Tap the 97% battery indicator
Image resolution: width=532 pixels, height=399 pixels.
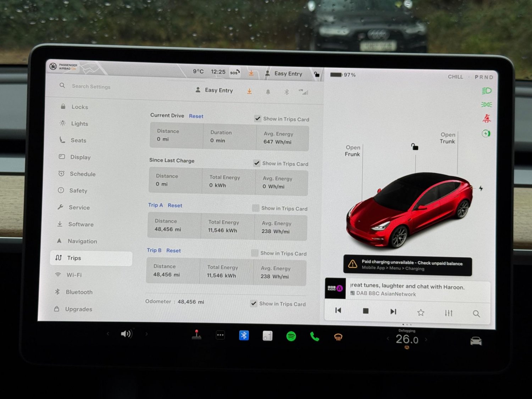(x=343, y=75)
